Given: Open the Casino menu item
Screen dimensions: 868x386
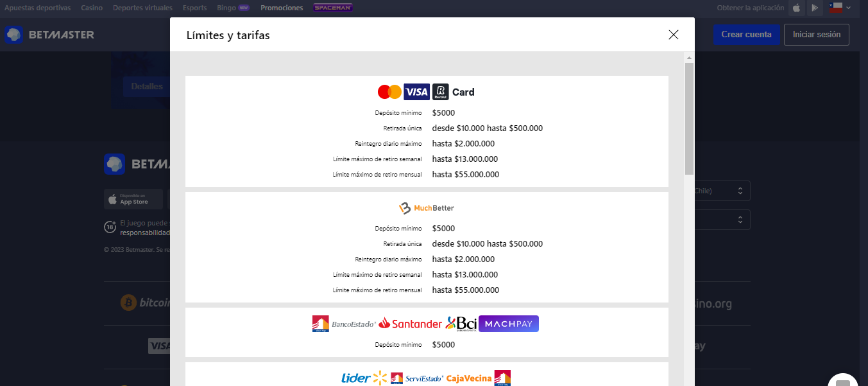Looking at the screenshot, I should tap(92, 8).
